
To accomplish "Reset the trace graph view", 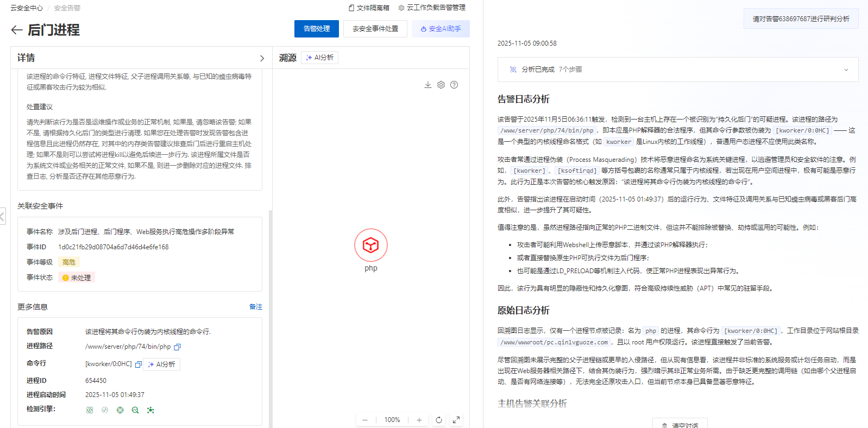I will point(439,420).
